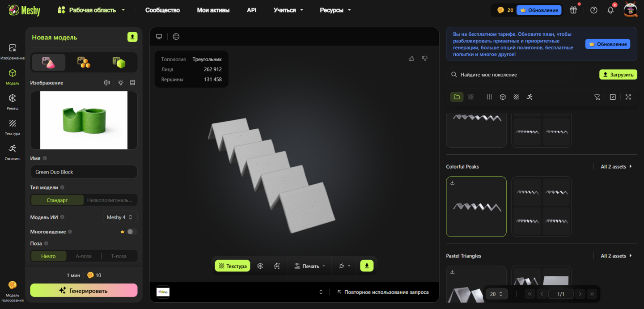Open notifications bell

click(x=610, y=10)
